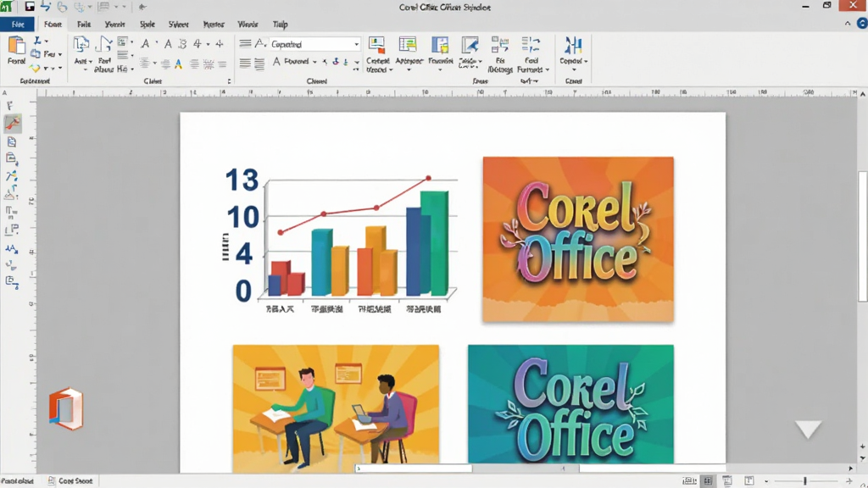The width and height of the screenshot is (868, 488).
Task: Select the bar chart image on the page
Action: pyautogui.click(x=339, y=241)
